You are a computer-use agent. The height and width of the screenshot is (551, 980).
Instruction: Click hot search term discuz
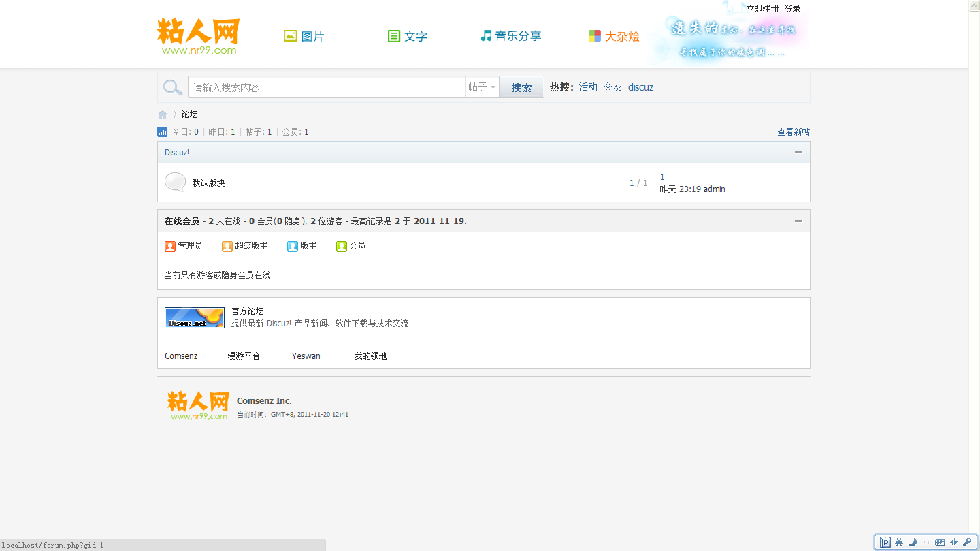[640, 87]
